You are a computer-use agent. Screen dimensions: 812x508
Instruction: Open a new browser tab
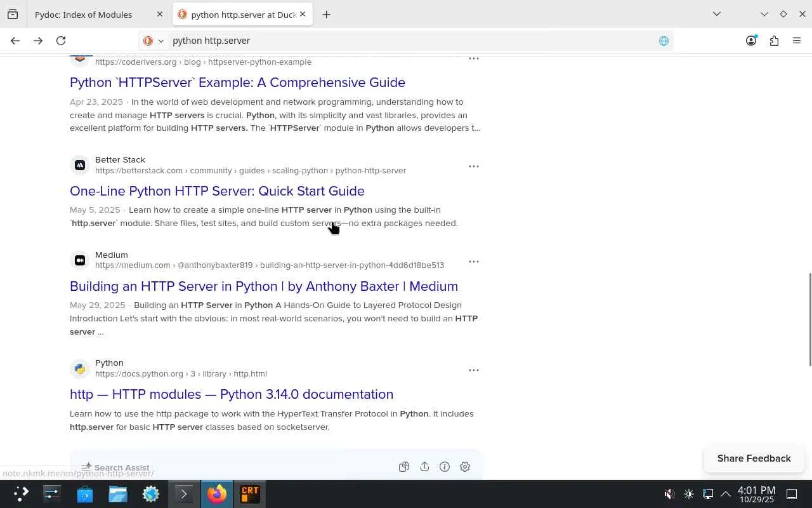click(x=326, y=14)
